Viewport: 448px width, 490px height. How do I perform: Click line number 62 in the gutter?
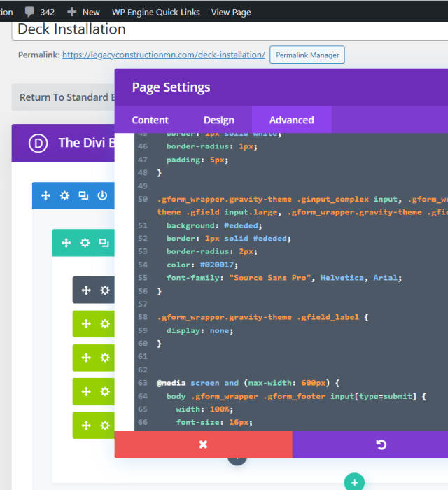(143, 370)
